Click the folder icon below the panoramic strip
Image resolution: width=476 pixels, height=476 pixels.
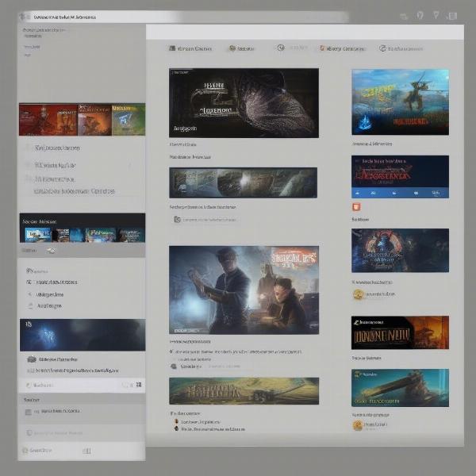[178, 219]
